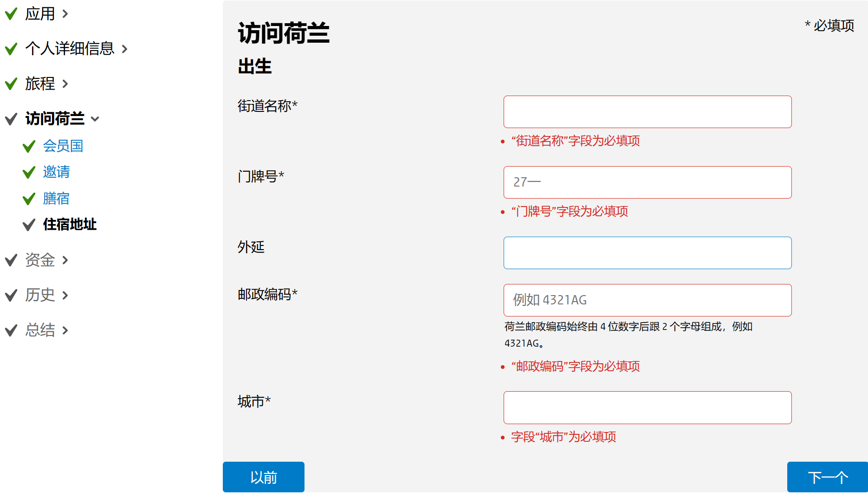Click the 邮政编码* field label

(267, 295)
